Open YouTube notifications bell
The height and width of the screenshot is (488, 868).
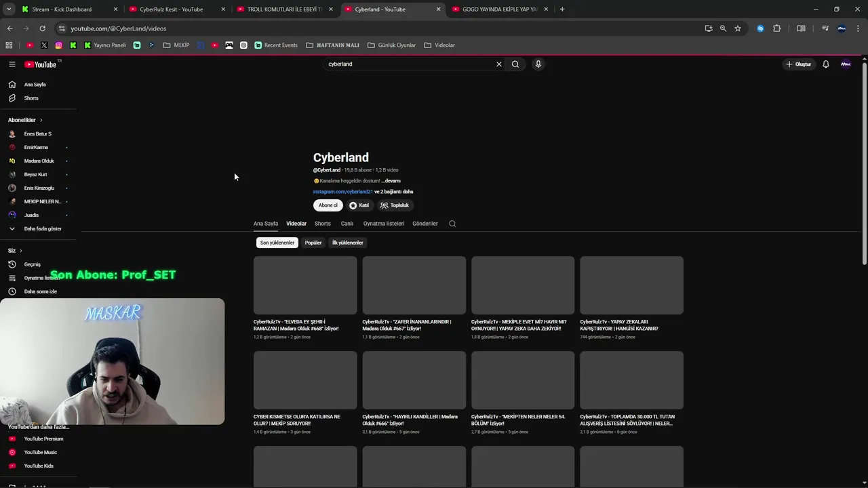[826, 64]
